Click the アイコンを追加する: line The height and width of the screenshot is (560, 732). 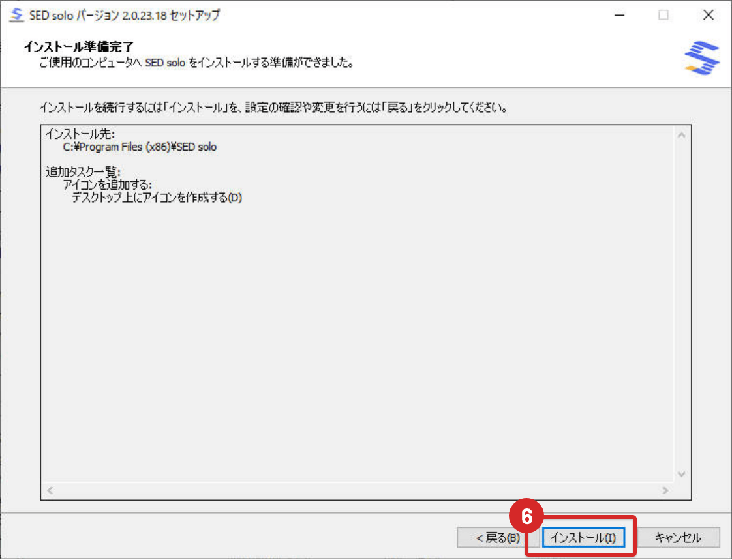coord(108,184)
